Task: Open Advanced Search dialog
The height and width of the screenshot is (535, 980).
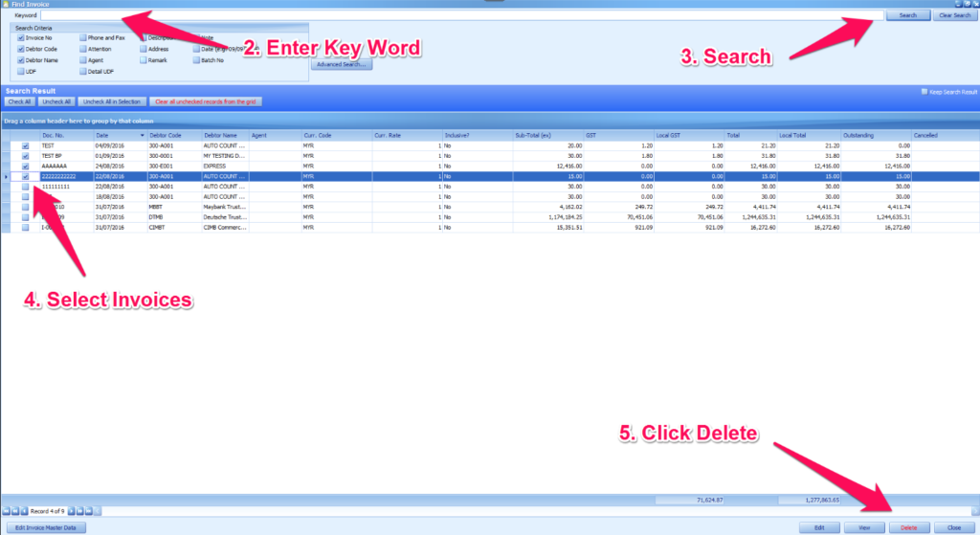Action: point(342,64)
